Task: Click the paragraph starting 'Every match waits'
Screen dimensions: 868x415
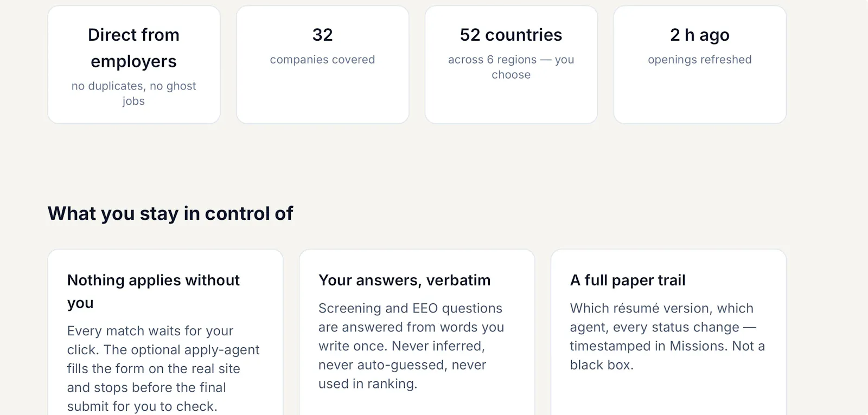Action: point(163,368)
